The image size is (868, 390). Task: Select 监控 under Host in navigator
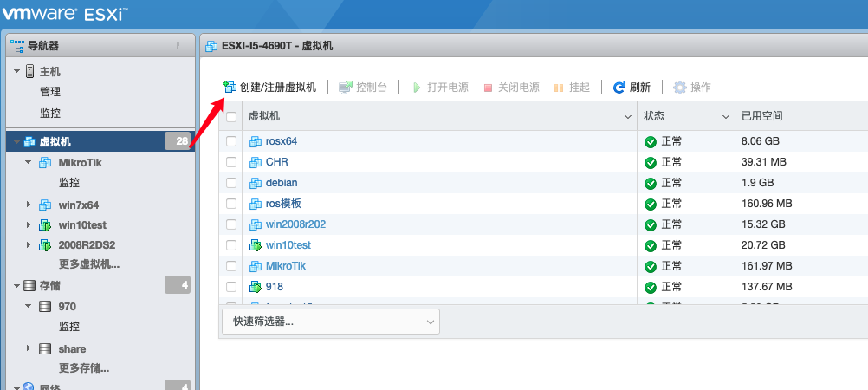(x=50, y=113)
